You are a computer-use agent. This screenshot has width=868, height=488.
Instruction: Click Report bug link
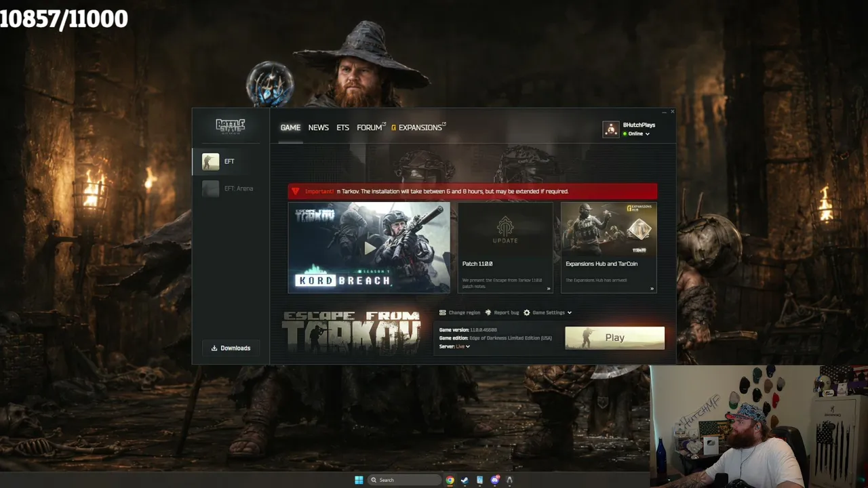pyautogui.click(x=507, y=312)
